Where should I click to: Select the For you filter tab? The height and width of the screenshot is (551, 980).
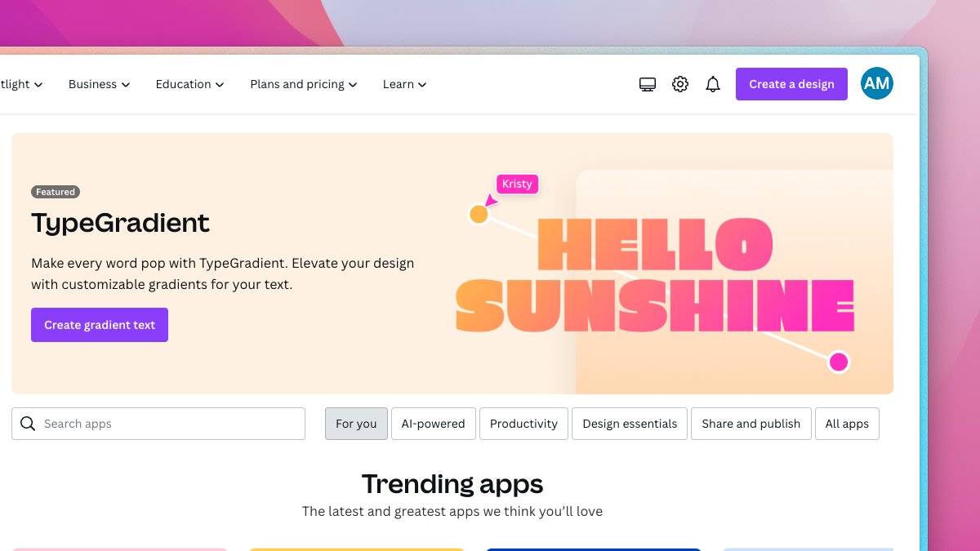[x=356, y=424]
